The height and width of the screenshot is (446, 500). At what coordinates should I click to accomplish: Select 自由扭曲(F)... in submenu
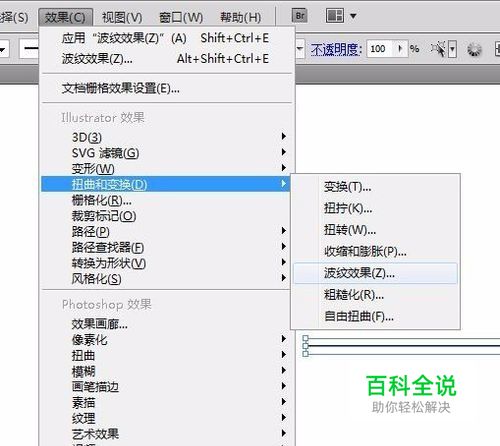pos(375,316)
